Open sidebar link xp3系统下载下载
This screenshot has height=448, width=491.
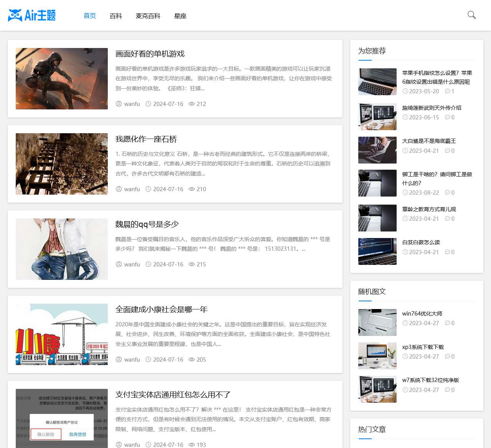pos(423,347)
